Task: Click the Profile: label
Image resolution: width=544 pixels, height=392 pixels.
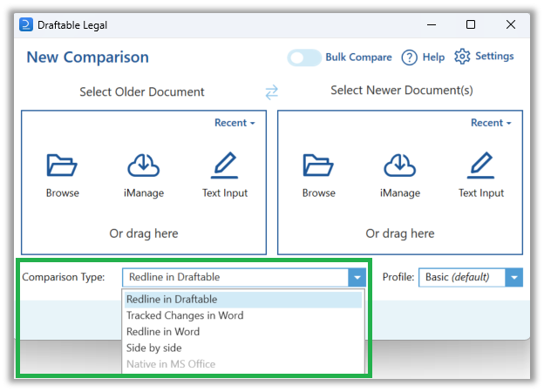Action: (398, 277)
